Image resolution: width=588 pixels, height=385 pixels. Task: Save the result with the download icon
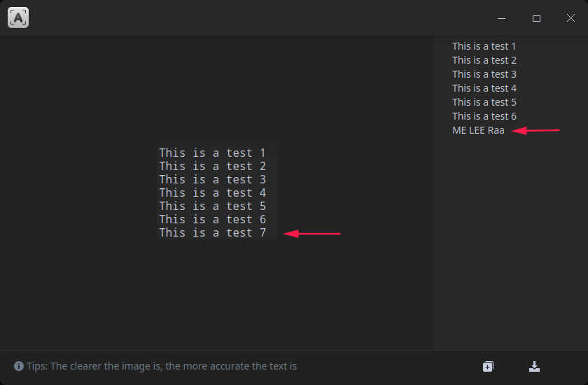point(534,366)
